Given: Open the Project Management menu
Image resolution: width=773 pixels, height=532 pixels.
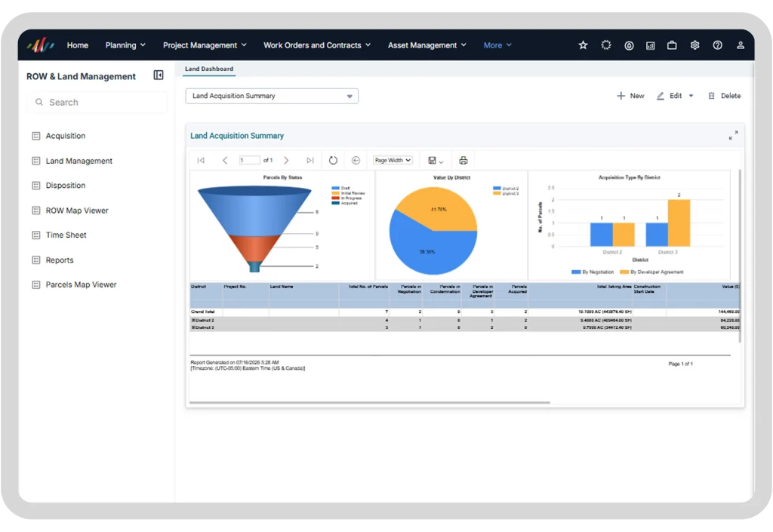Looking at the screenshot, I should 205,45.
